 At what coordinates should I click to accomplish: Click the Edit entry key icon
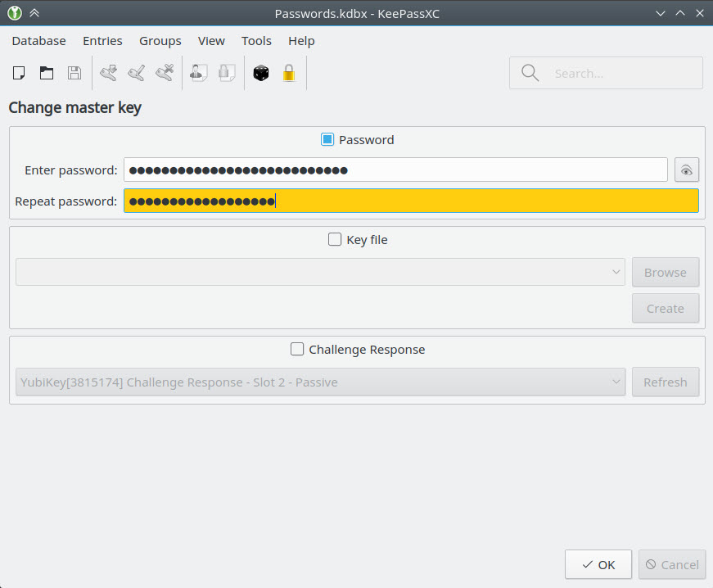pyautogui.click(x=137, y=73)
